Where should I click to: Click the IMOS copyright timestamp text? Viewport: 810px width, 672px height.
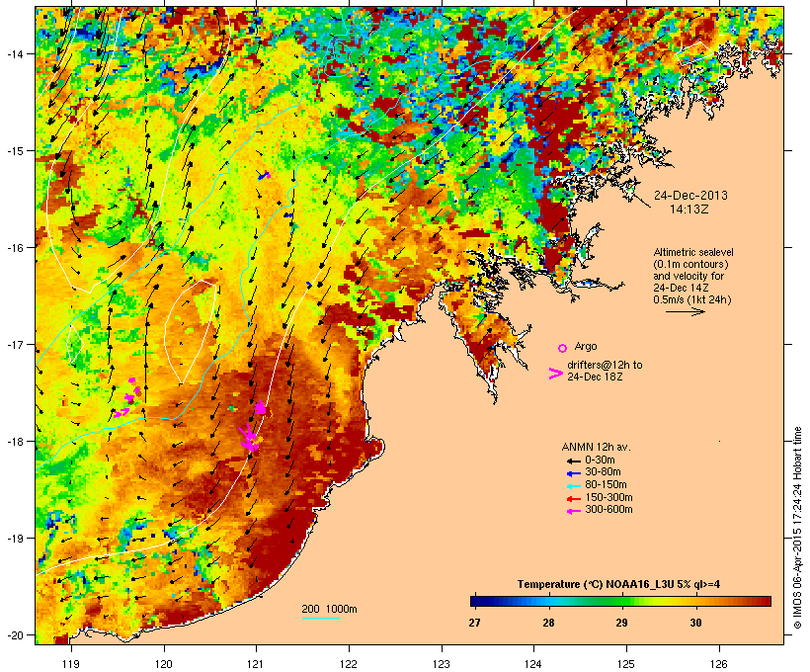click(797, 528)
